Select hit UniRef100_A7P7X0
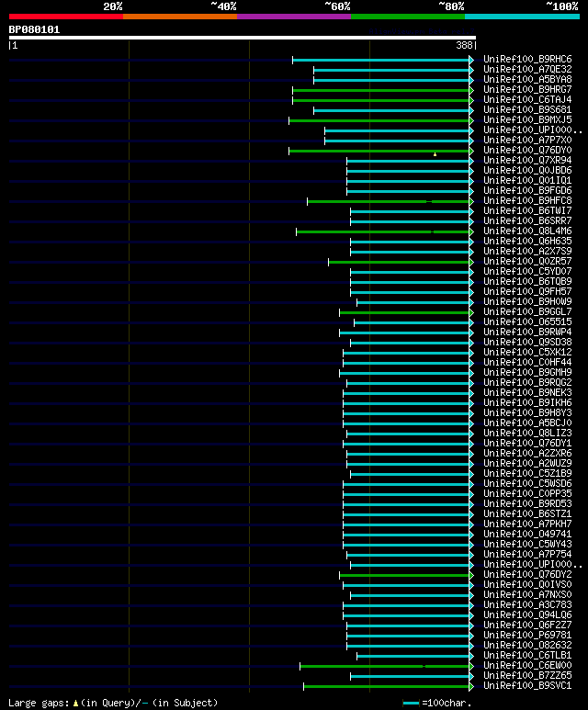 (527, 140)
